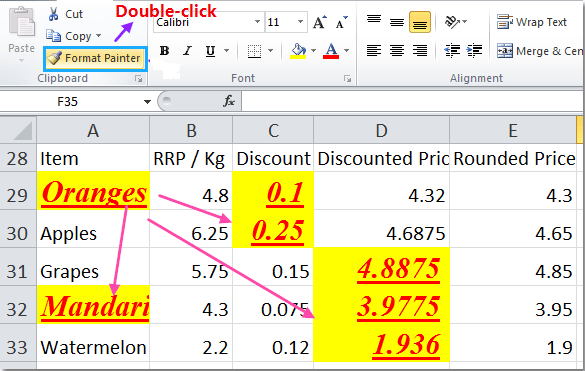Click the insert function fx icon

click(228, 101)
